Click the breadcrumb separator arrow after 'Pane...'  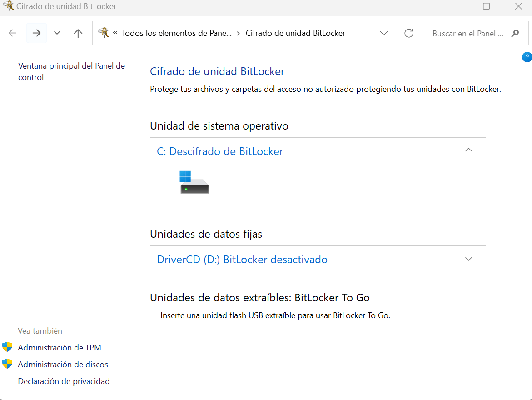coord(239,33)
